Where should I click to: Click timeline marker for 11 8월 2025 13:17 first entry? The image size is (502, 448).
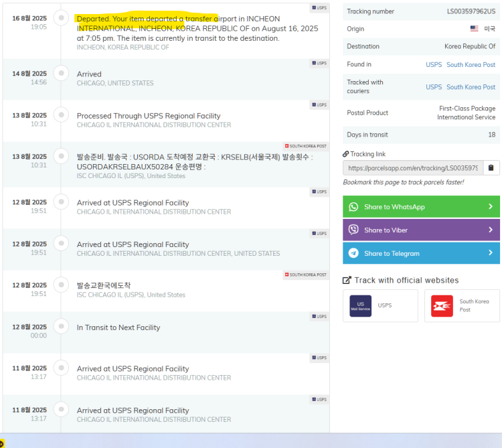[61, 367]
